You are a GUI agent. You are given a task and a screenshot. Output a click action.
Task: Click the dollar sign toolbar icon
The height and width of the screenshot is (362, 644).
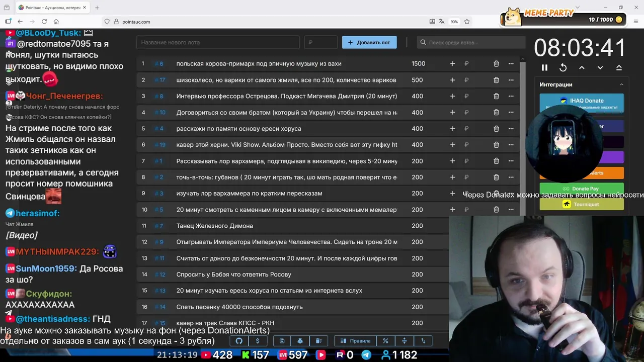[x=258, y=341]
